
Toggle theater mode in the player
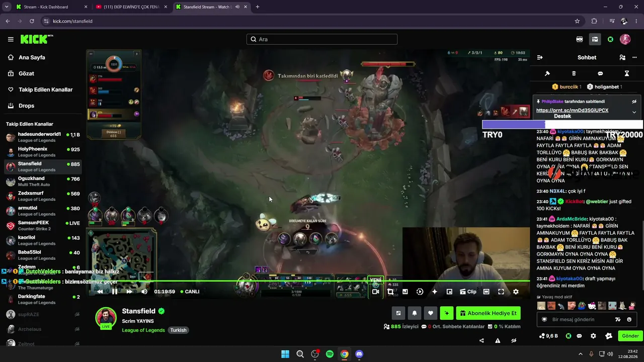(x=486, y=292)
